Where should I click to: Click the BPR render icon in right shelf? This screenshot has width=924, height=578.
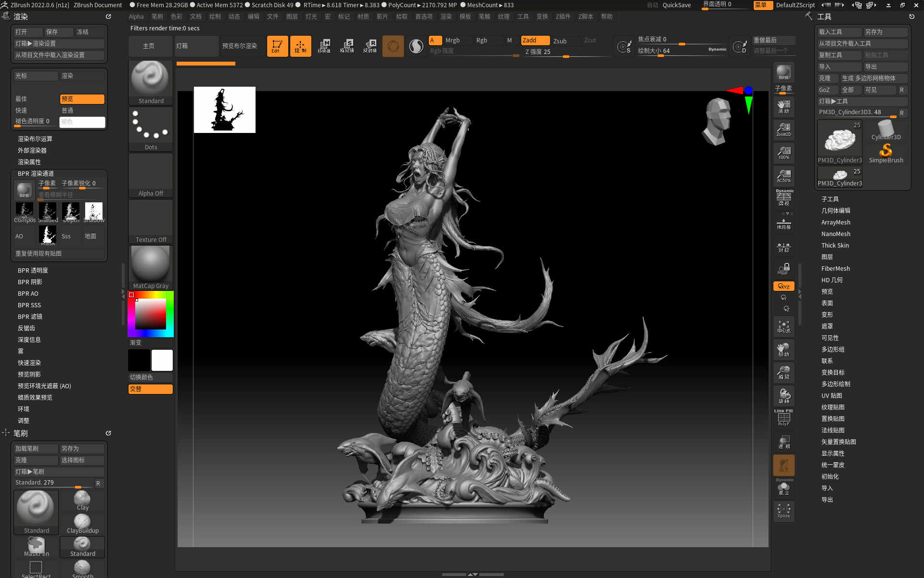(783, 72)
